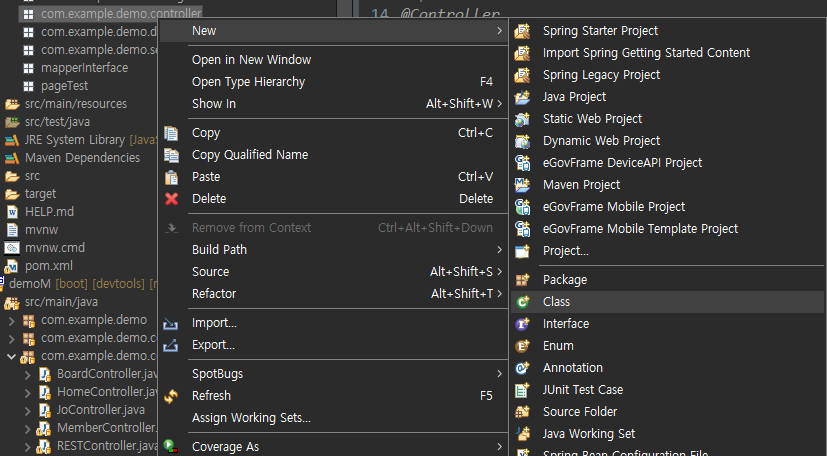The image size is (827, 456).
Task: Click the eGovFrame Mobile Project icon
Action: pyautogui.click(x=522, y=207)
